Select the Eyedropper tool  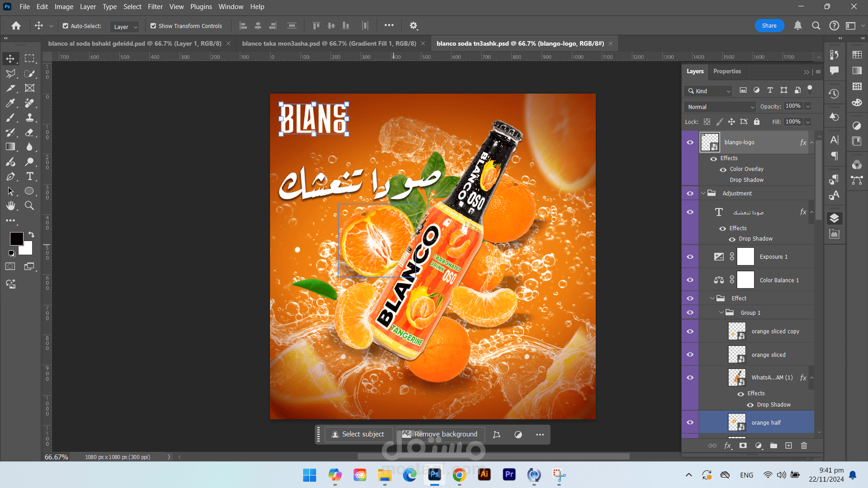[10, 103]
